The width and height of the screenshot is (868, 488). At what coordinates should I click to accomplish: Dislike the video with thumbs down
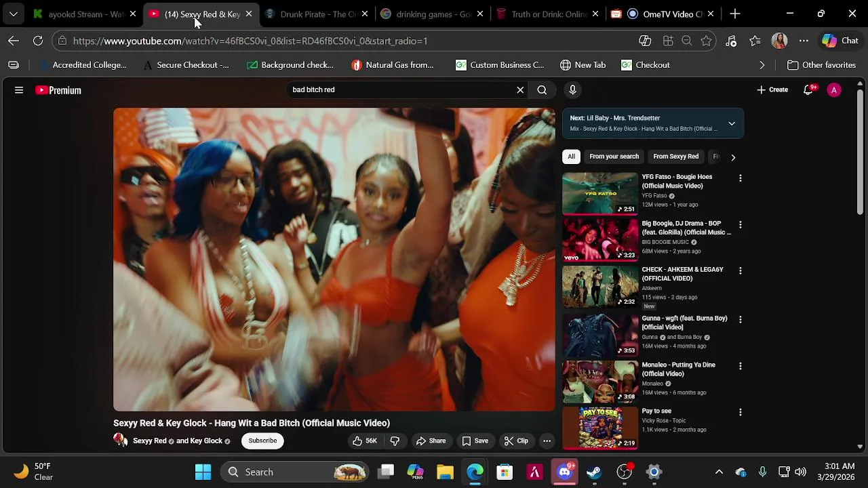point(395,441)
